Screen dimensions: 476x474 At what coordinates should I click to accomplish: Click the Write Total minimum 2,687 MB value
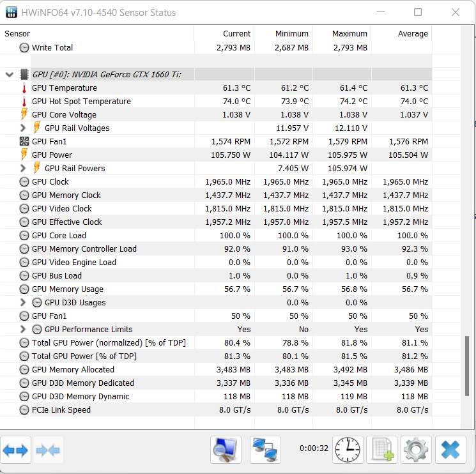(292, 48)
